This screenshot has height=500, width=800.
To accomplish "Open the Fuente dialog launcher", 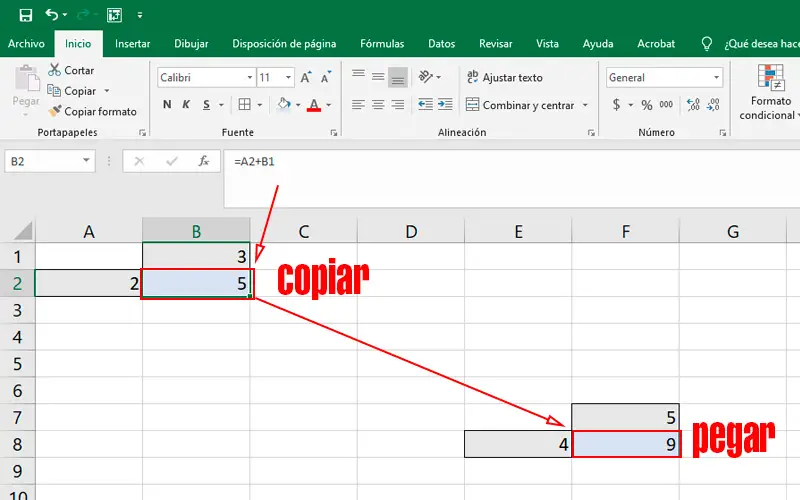I will click(334, 133).
